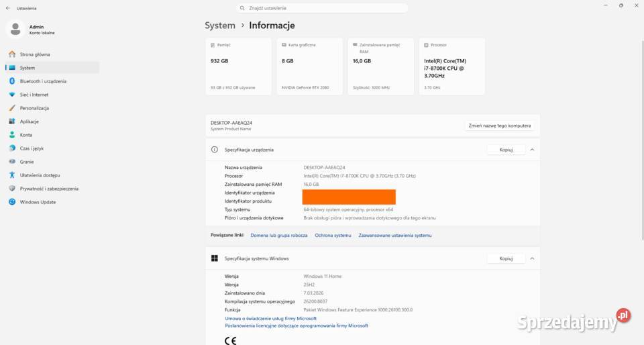The image size is (644, 345).
Task: Open the 932 GB Pamięć storage card
Action: 239,66
